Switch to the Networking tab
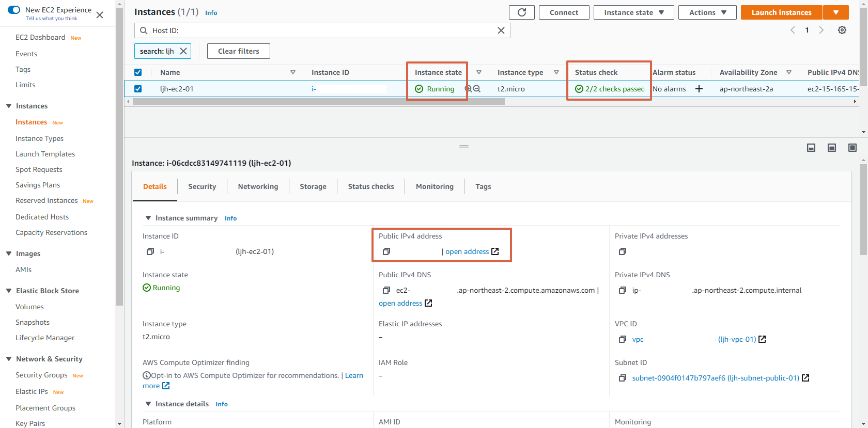Screen dimensions: 868x428 point(258,186)
